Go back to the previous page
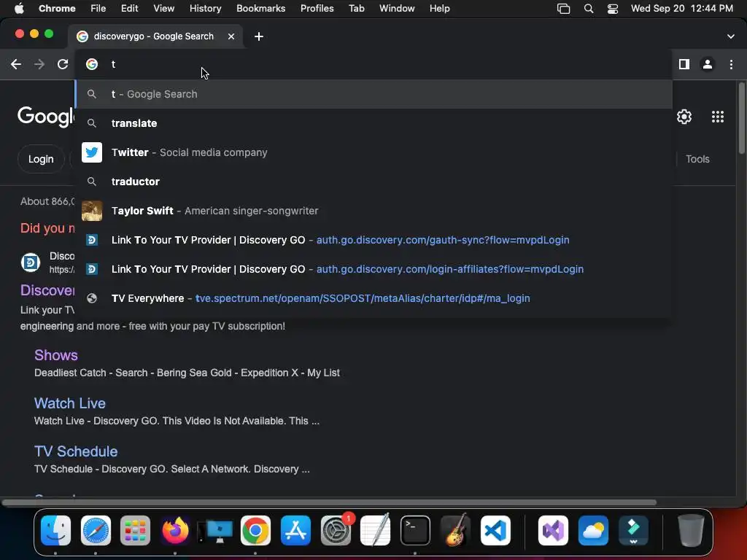 tap(16, 64)
